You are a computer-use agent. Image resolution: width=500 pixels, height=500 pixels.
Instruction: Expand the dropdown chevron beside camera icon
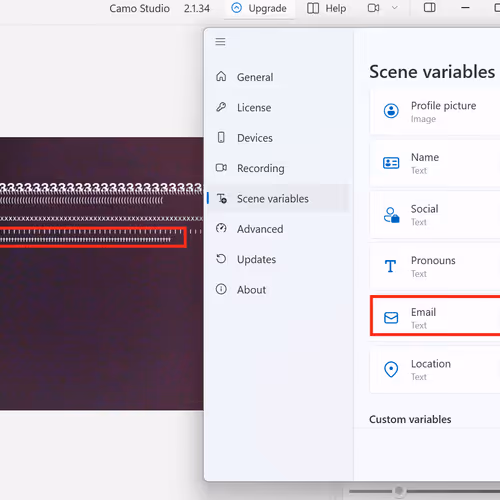pyautogui.click(x=395, y=8)
